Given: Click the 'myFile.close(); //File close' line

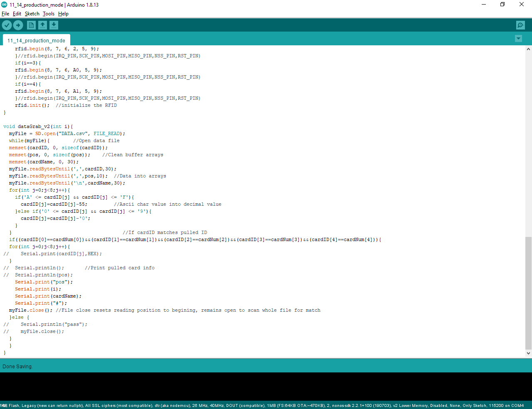Looking at the screenshot, I should (165, 310).
